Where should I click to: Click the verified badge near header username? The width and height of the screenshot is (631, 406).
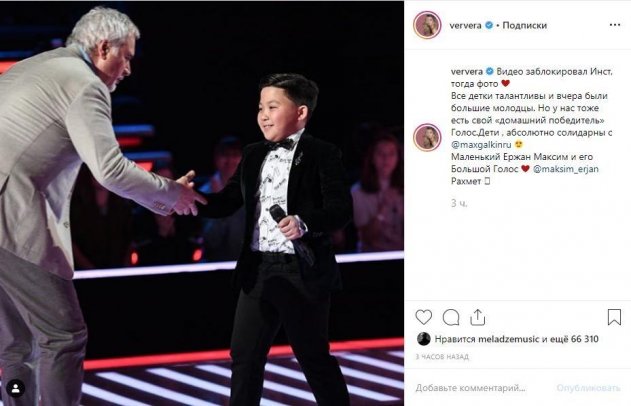[489, 25]
